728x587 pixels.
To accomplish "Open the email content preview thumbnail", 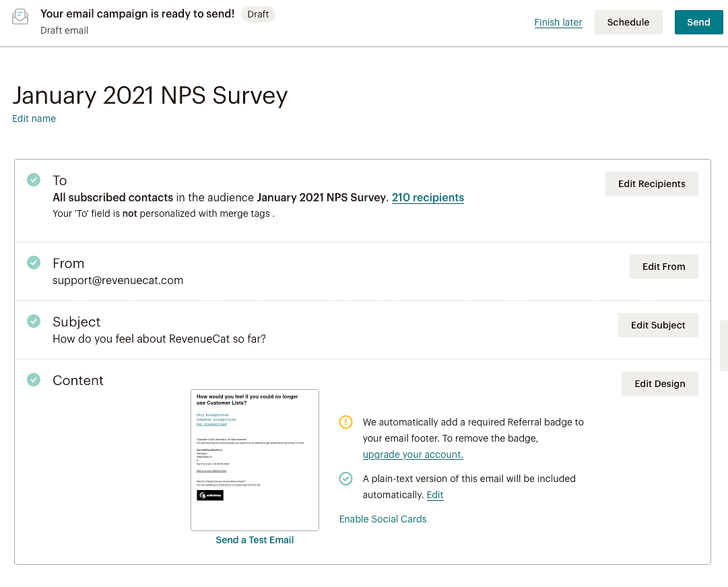I will (255, 460).
